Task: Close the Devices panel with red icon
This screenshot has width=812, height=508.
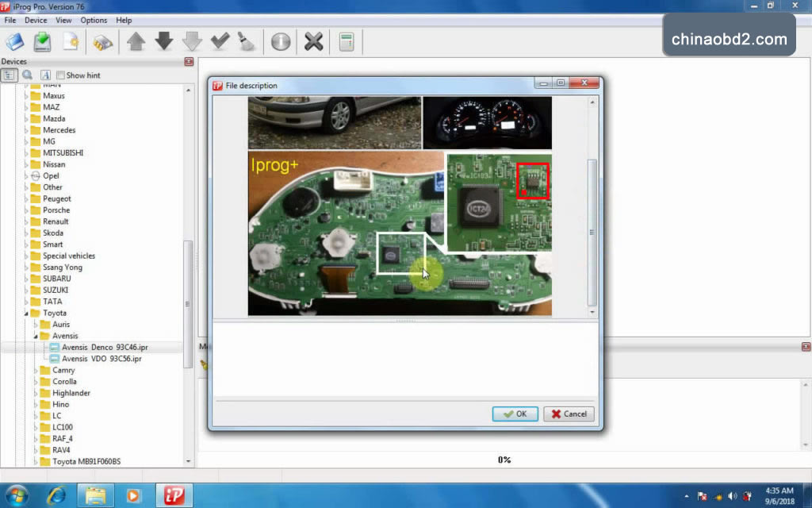Action: click(x=189, y=62)
